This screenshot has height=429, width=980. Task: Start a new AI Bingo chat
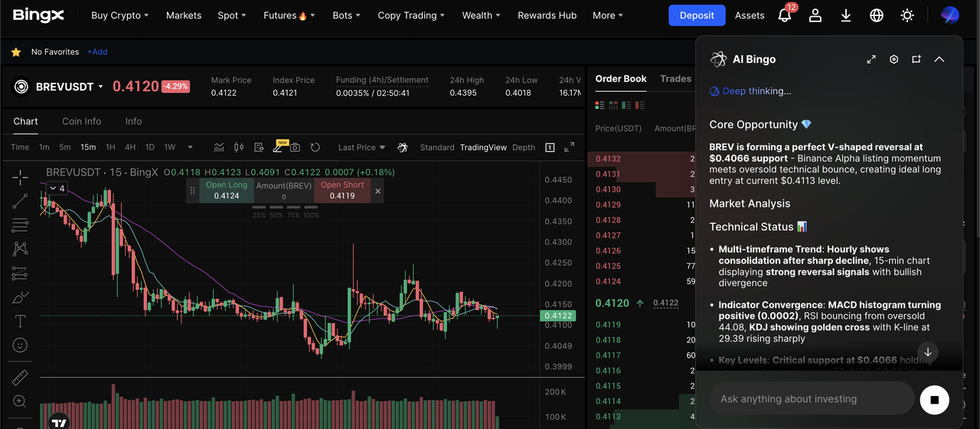coord(916,60)
